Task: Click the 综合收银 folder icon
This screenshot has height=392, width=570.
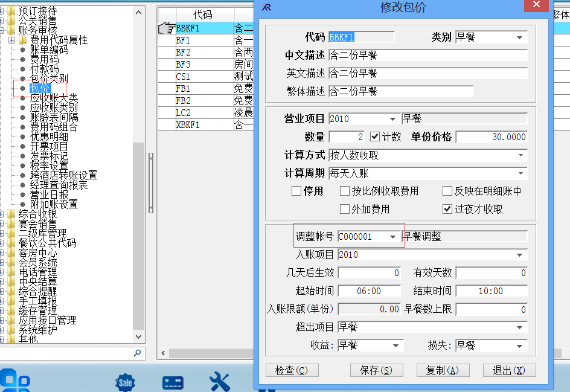Action: point(11,214)
